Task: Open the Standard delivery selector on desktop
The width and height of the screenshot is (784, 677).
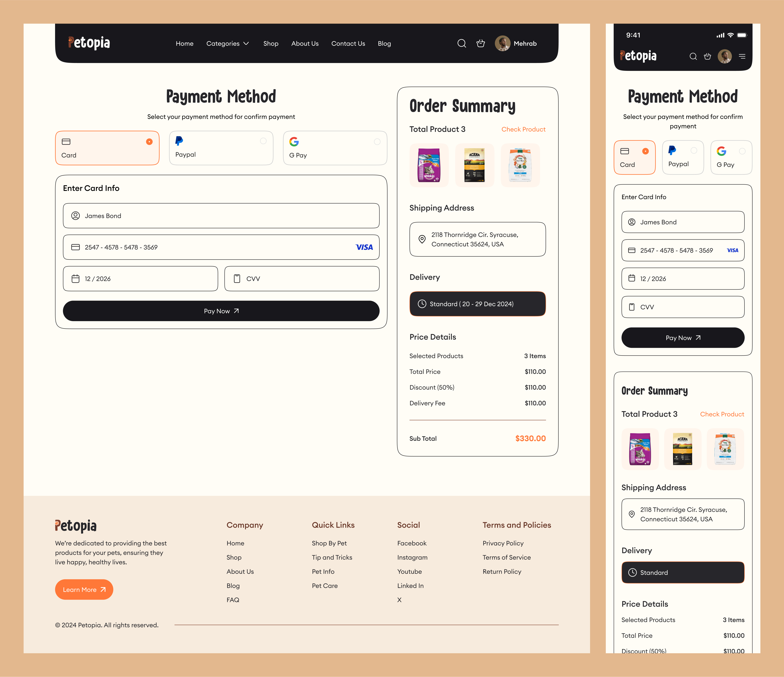Action: coord(477,304)
